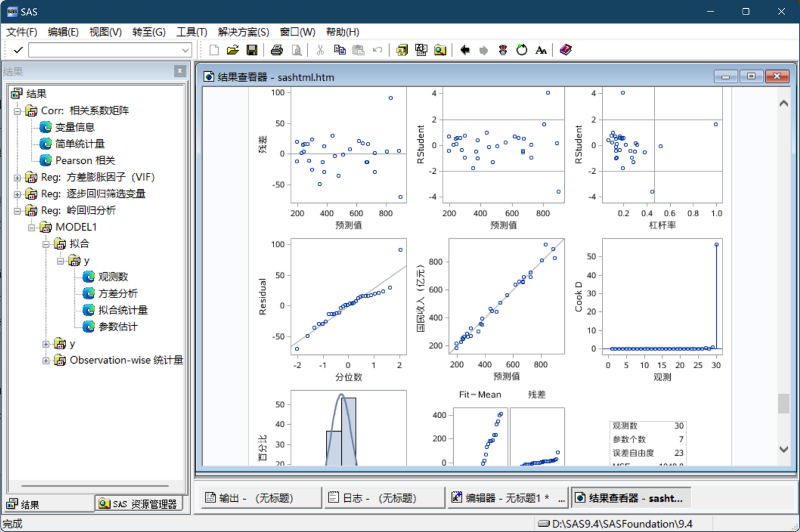Click the Stop traffic light icon
Image resolution: width=800 pixels, height=532 pixels.
502,50
